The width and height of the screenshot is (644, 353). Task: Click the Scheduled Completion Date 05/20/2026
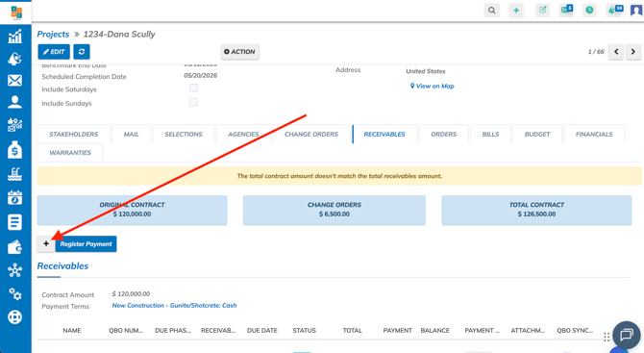(201, 76)
